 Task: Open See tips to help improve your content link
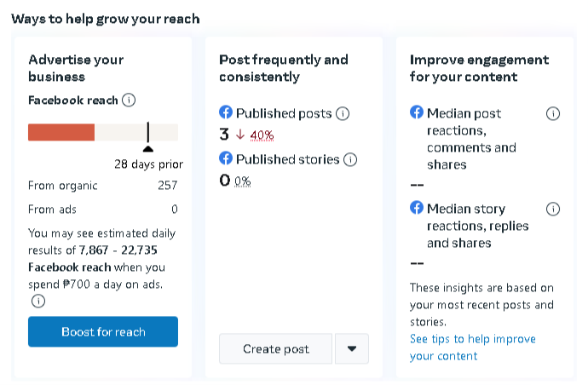click(472, 348)
